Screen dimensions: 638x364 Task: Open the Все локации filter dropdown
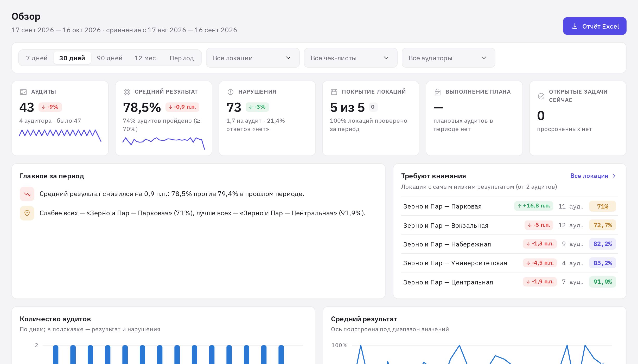[x=253, y=58]
